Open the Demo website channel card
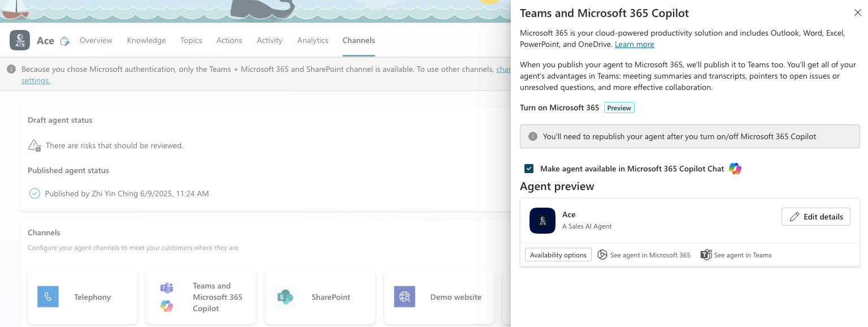 tap(439, 297)
